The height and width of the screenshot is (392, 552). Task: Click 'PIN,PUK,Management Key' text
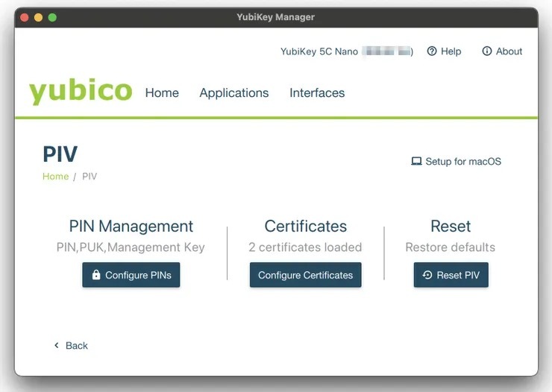click(x=131, y=247)
